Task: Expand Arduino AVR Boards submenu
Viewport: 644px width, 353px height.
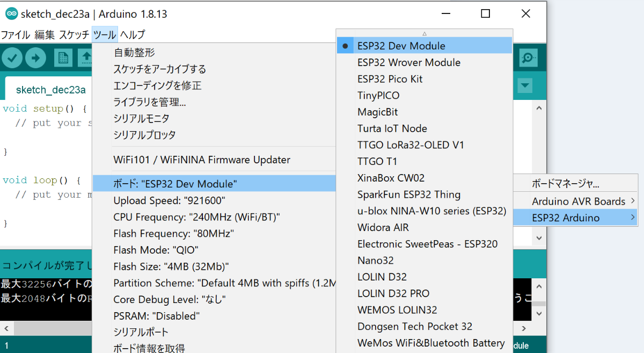Action: click(x=575, y=201)
